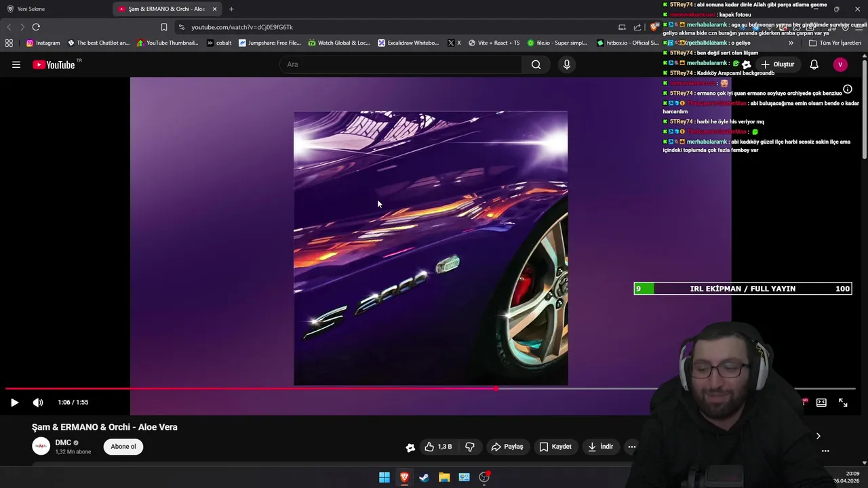Open the YouTube Thumbnail bookmark
The height and width of the screenshot is (488, 868).
(167, 43)
